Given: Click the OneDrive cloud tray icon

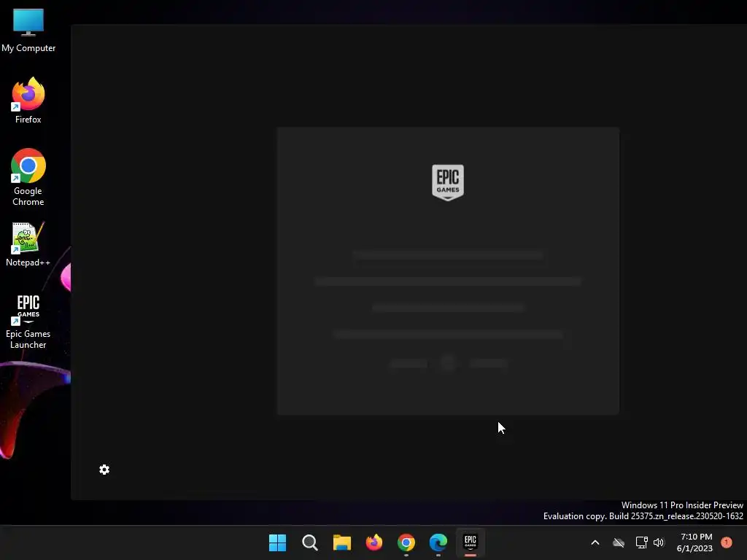Looking at the screenshot, I should click(x=619, y=542).
